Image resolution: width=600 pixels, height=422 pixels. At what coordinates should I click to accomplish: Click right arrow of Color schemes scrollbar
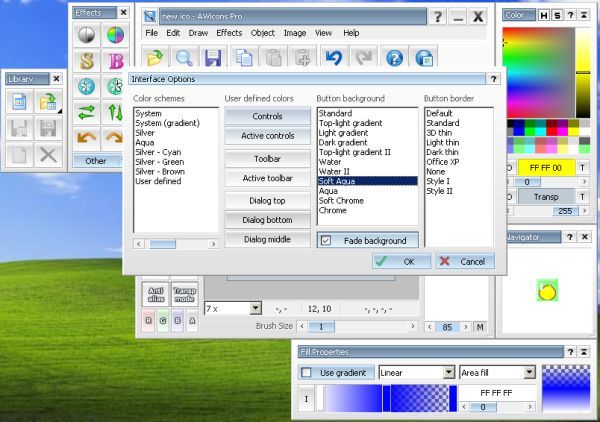point(214,244)
